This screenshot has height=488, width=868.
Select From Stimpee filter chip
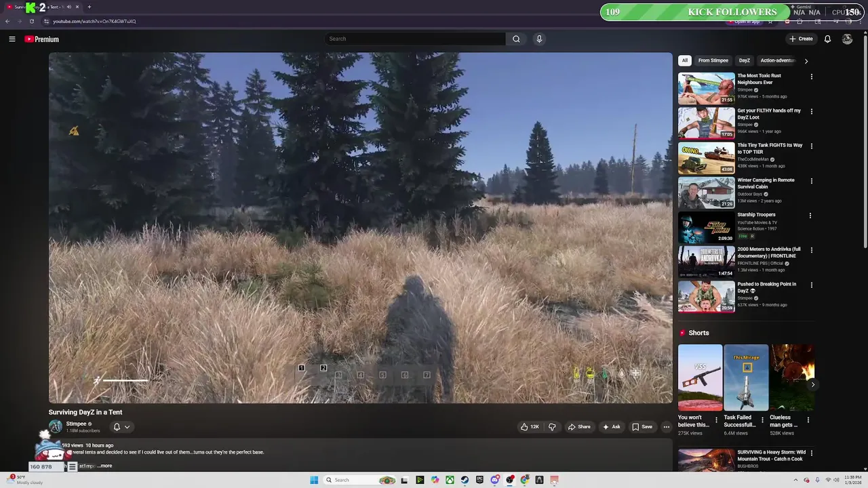(x=713, y=60)
